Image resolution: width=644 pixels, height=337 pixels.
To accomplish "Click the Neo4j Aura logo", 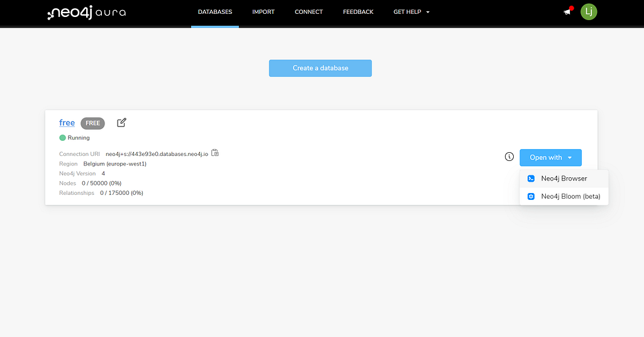I will [87, 13].
